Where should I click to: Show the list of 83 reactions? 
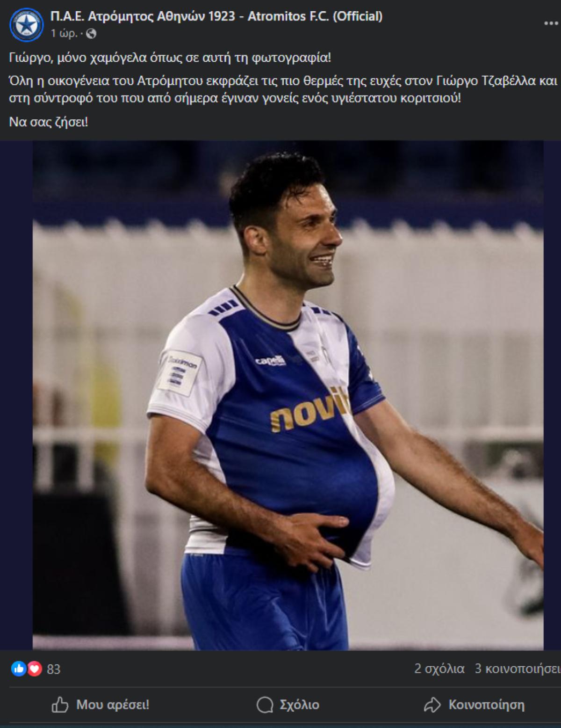tap(54, 670)
